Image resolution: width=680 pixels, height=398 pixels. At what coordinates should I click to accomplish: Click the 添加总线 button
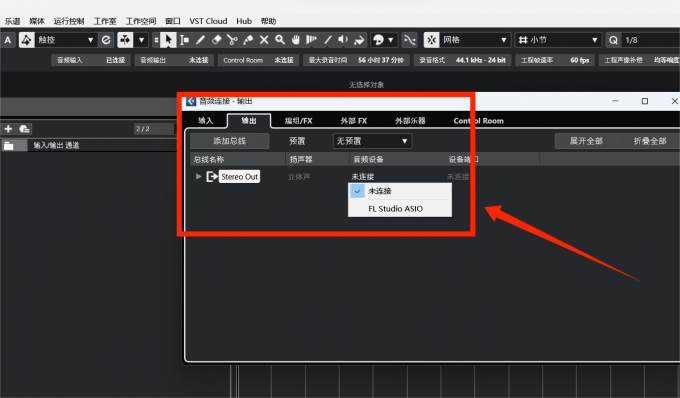pos(229,141)
